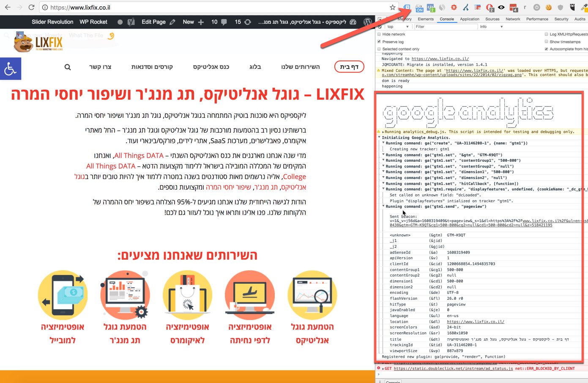Open the Security tab
This screenshot has height=383, width=588.
pos(561,19)
